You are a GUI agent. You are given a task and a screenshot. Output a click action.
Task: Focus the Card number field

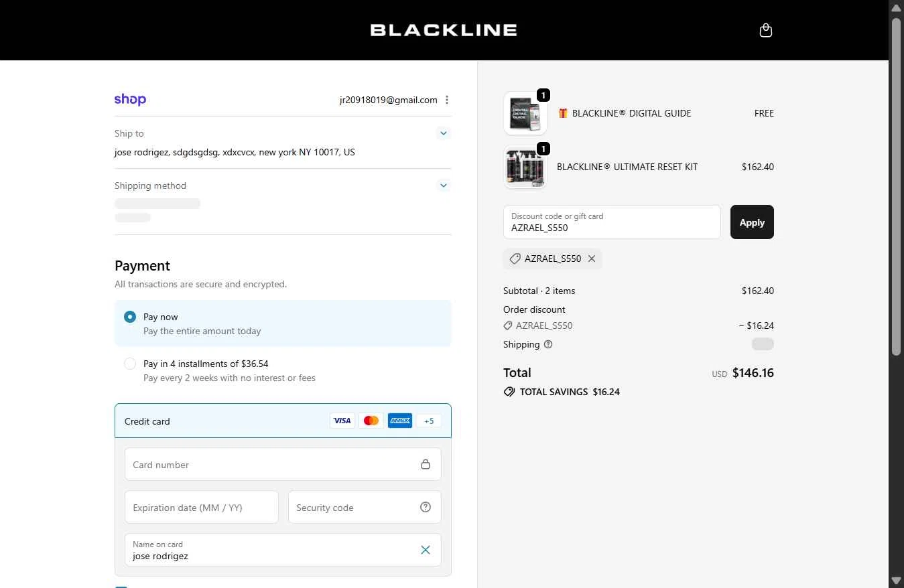coord(283,464)
